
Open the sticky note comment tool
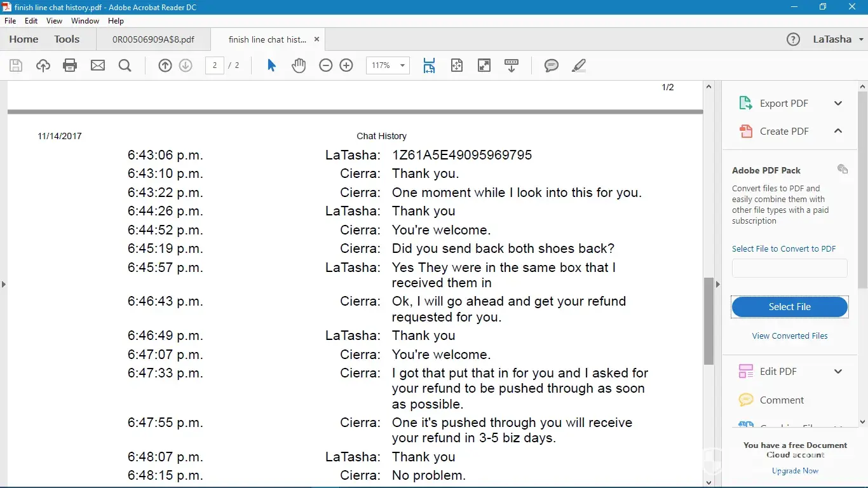552,65
